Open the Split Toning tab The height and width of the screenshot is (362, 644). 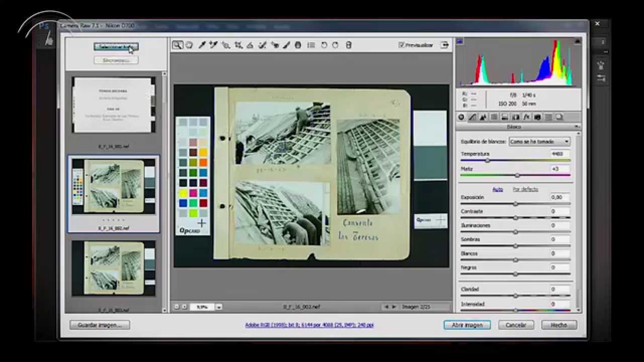(x=505, y=117)
